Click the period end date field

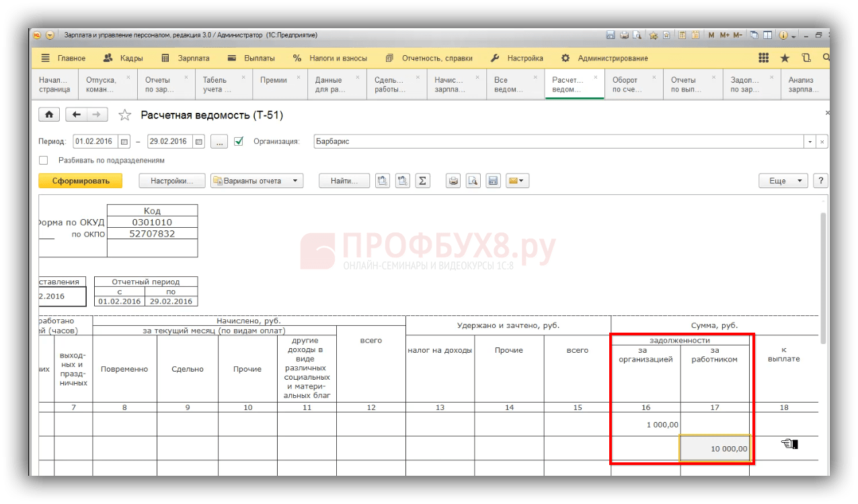pyautogui.click(x=170, y=142)
